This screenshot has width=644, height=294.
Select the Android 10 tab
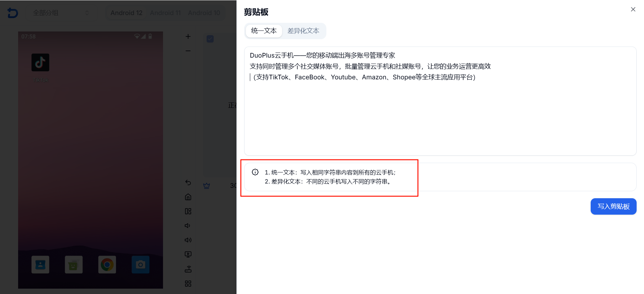[x=204, y=13]
